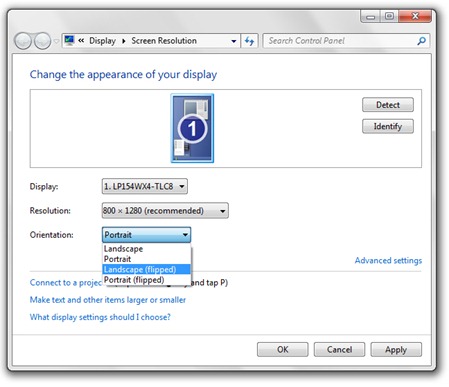Select monitor 1 thumbnail
This screenshot has height=387, width=449.
click(x=192, y=128)
